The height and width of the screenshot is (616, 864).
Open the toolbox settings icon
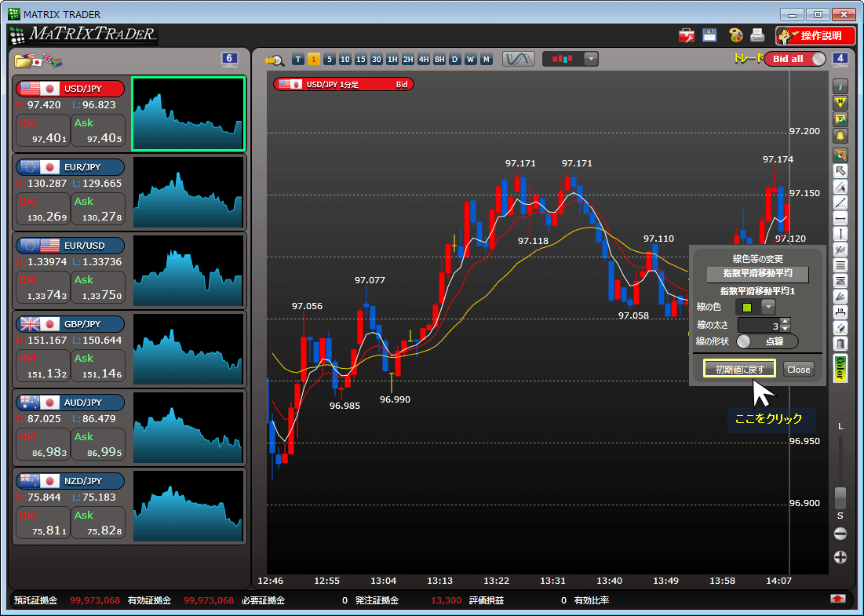[687, 36]
